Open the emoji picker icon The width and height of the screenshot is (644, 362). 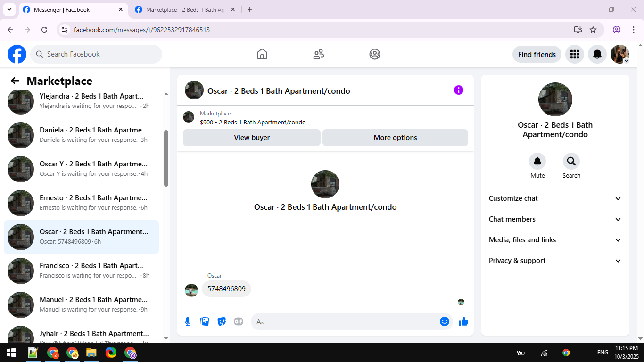pyautogui.click(x=445, y=321)
